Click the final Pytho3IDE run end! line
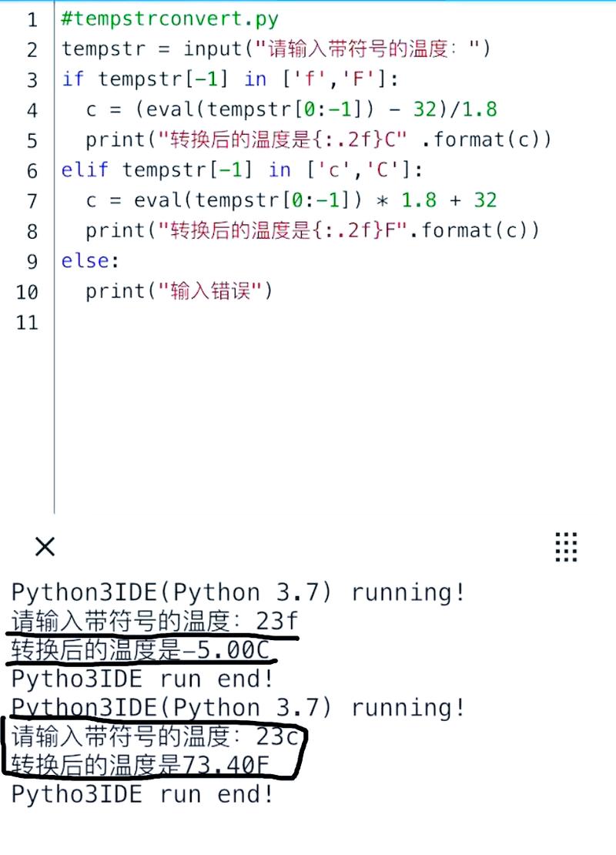616x855 pixels. point(139,794)
